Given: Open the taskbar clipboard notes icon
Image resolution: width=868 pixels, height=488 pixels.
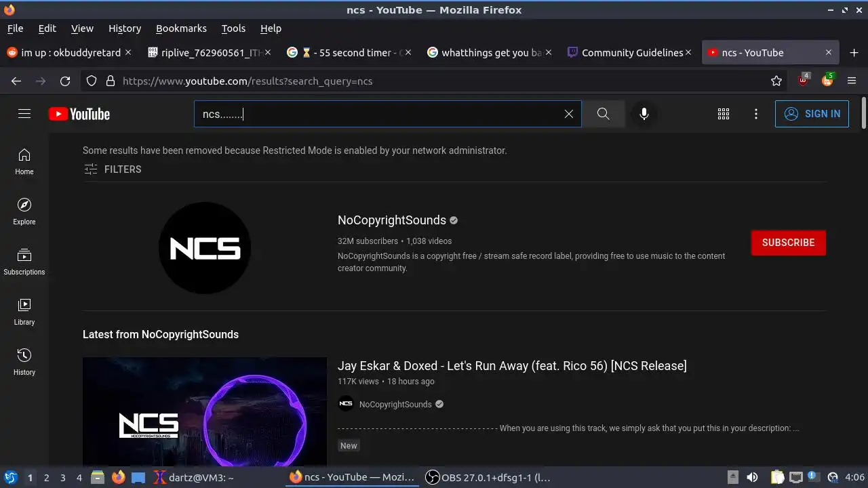Looking at the screenshot, I should (x=777, y=477).
